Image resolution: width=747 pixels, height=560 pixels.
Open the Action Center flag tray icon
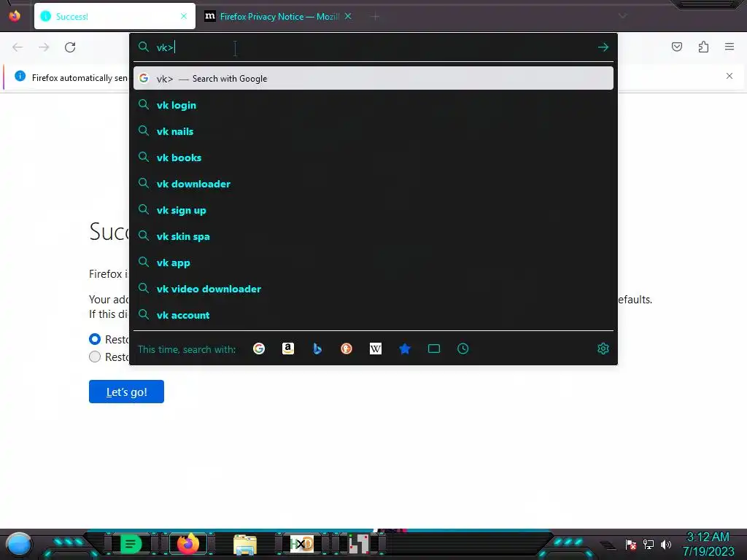[x=631, y=544]
